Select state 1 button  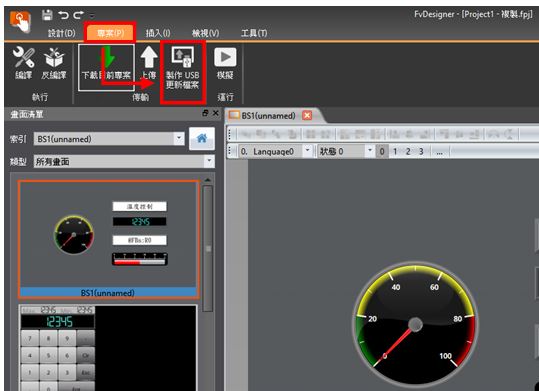395,151
